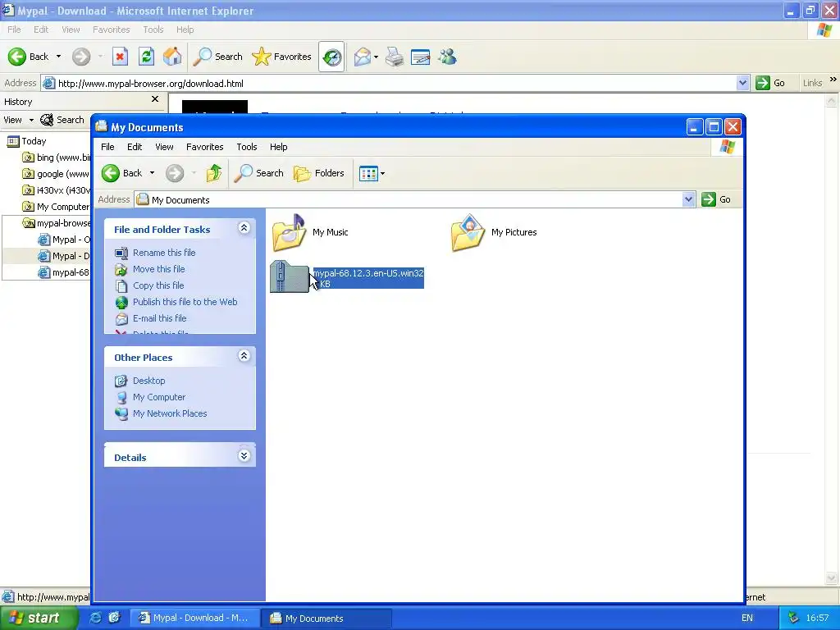
Task: Switch to Mypal - Download taskbar button
Action: [x=195, y=619]
